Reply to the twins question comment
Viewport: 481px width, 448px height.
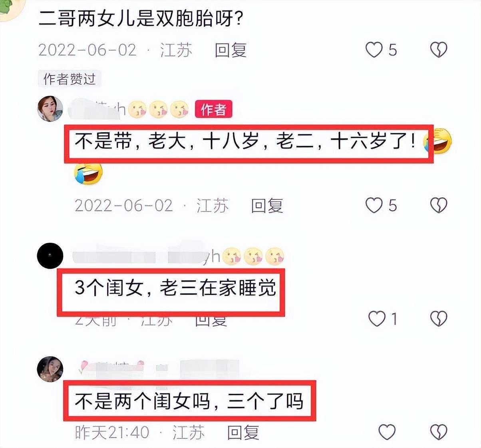(231, 50)
